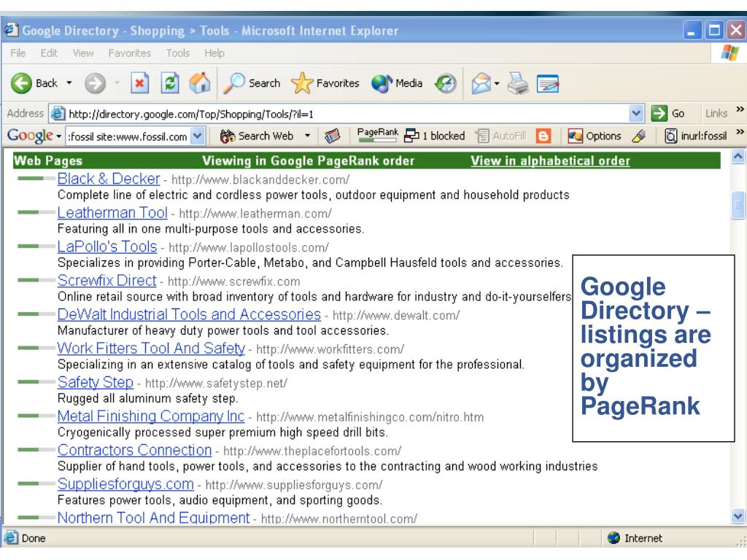This screenshot has width=747, height=560.
Task: Click the orange Blogger icon
Action: point(543,136)
